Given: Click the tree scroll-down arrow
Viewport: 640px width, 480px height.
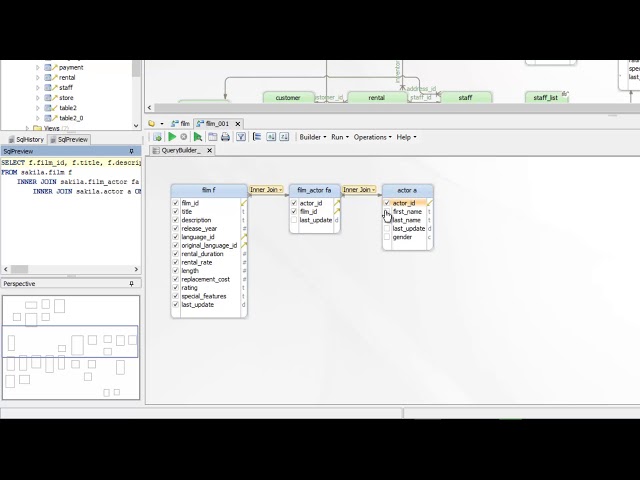Looking at the screenshot, I should click(136, 126).
